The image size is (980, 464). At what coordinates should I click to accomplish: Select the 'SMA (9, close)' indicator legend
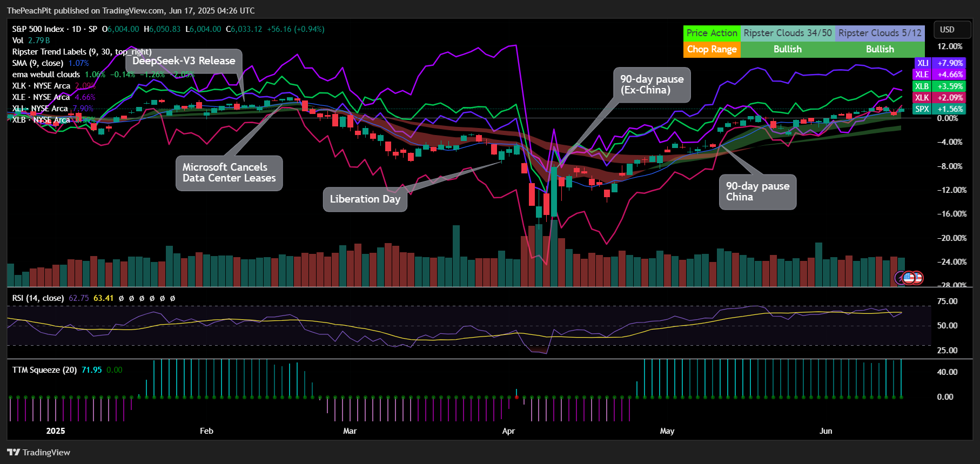(38, 63)
